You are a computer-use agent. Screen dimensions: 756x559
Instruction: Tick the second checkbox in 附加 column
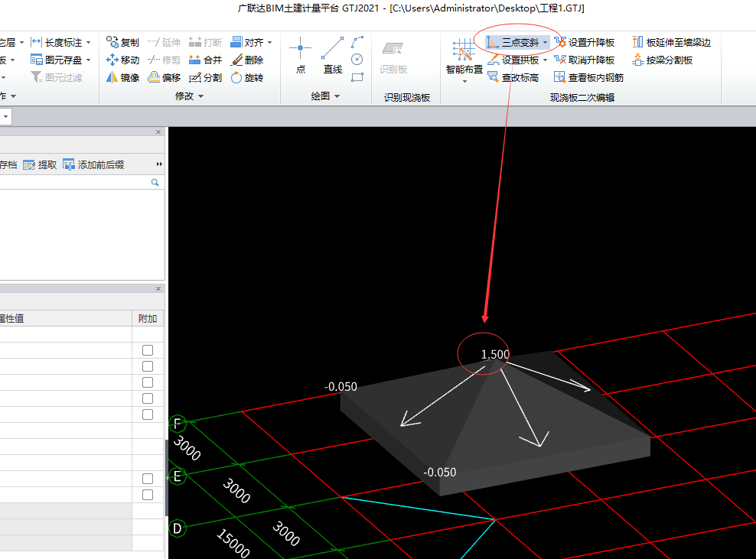coord(148,366)
